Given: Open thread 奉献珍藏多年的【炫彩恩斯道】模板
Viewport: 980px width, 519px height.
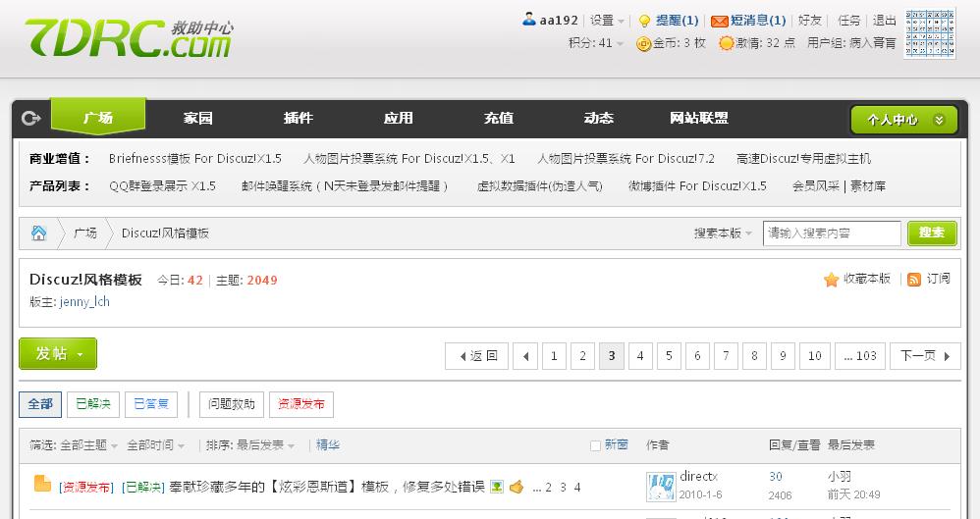Looking at the screenshot, I should pos(327,488).
